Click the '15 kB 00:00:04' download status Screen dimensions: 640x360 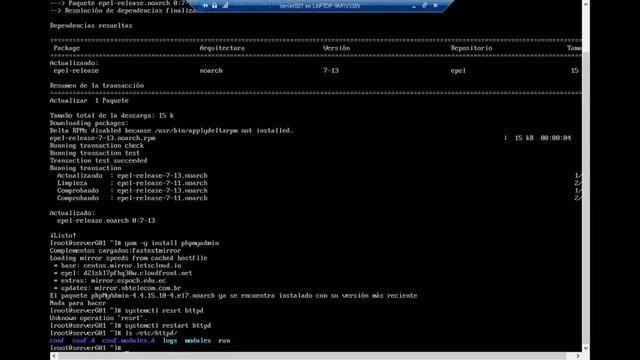point(542,138)
